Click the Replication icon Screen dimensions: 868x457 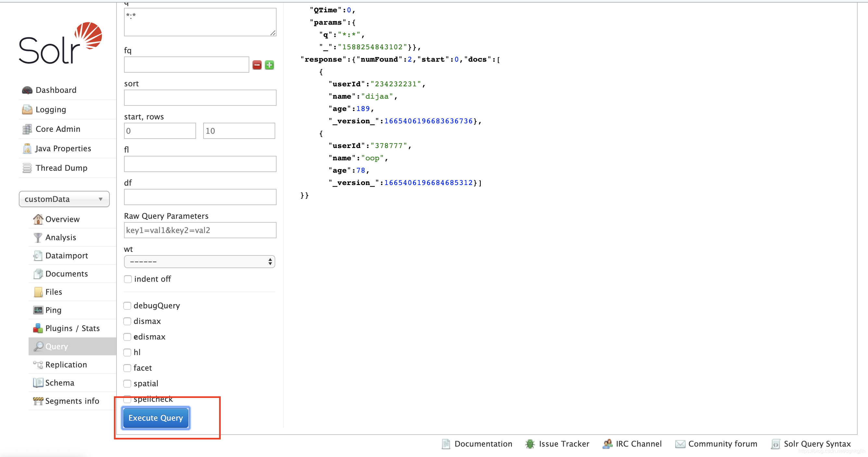(x=38, y=365)
